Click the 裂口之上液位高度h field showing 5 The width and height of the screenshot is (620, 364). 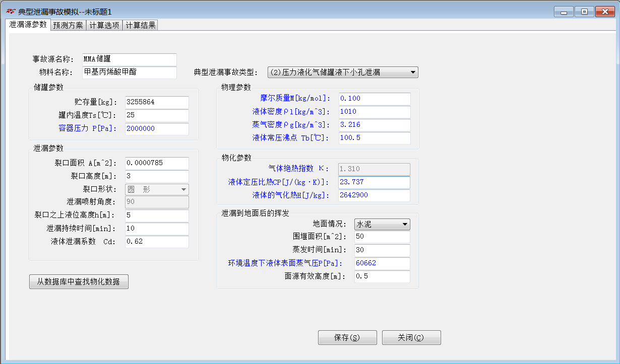(157, 216)
